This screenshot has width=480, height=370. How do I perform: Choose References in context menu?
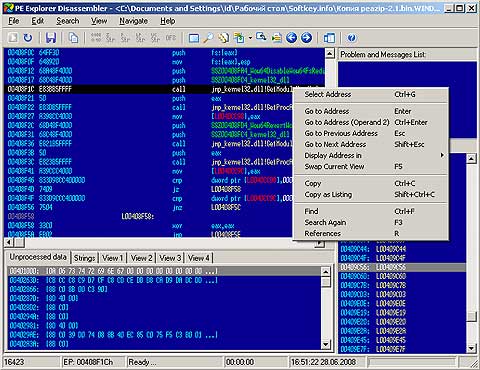(370, 233)
